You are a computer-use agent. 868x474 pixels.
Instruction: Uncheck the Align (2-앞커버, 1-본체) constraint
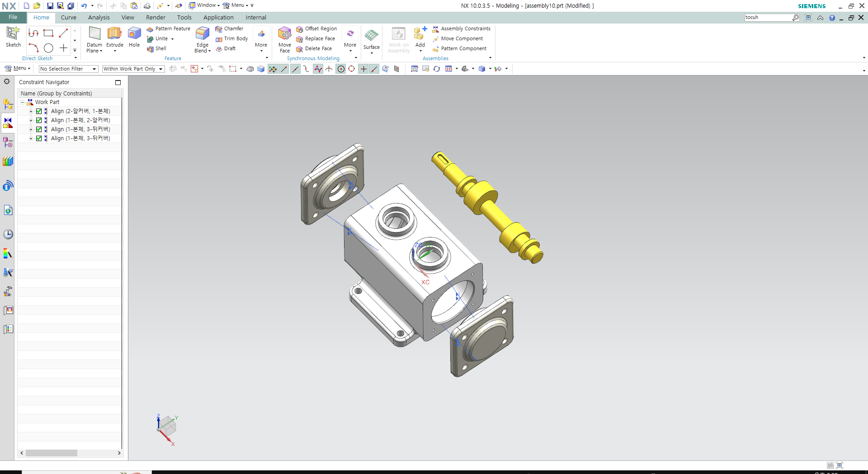(39, 111)
